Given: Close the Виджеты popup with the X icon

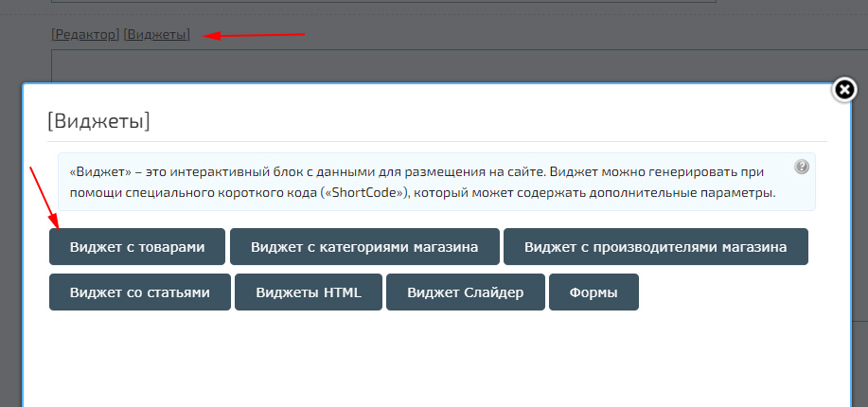Looking at the screenshot, I should (844, 89).
